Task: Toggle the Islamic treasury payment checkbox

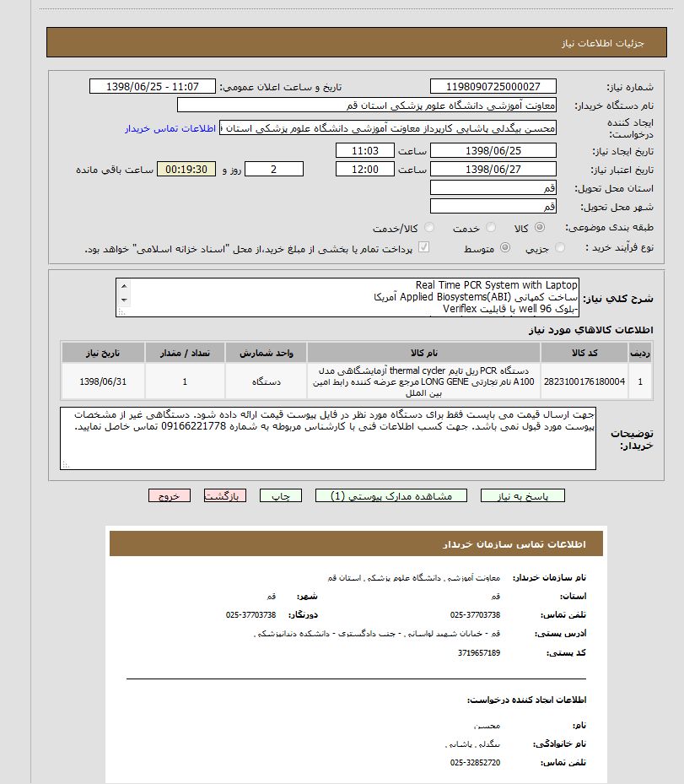Action: pos(424,248)
